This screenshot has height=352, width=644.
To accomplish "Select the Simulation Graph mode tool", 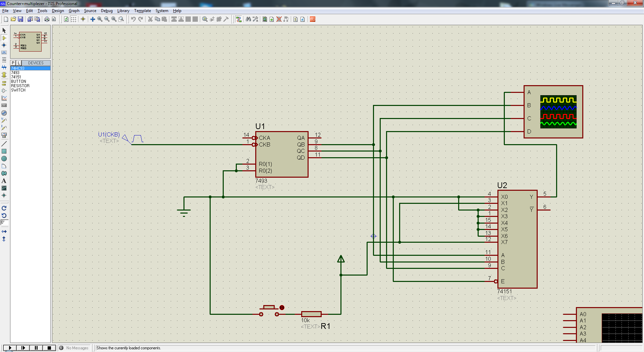I will point(4,98).
